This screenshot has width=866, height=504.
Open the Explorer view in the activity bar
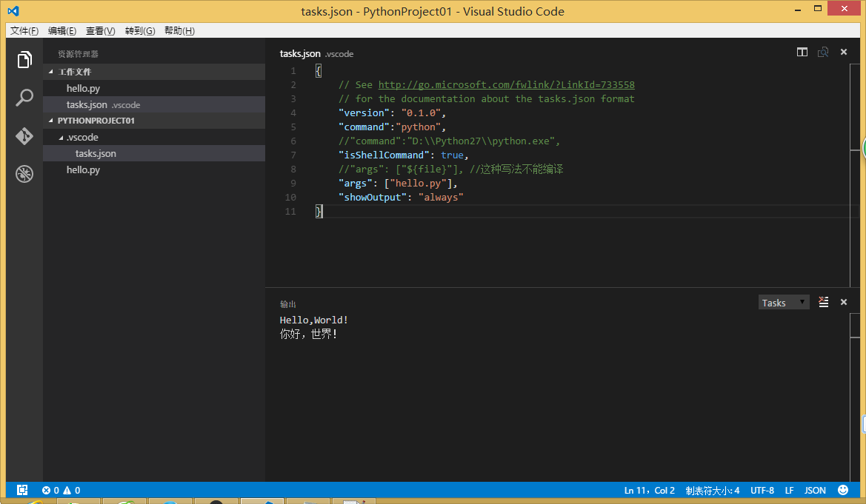click(x=24, y=60)
